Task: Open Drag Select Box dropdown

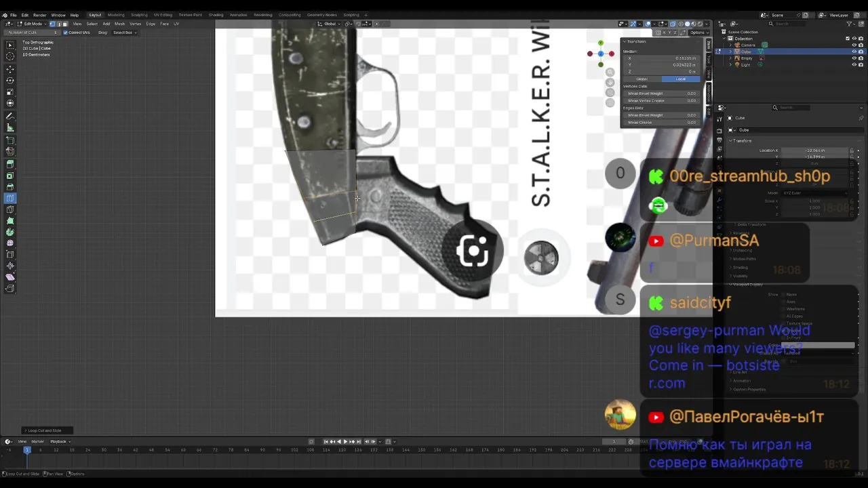Action: 125,33
